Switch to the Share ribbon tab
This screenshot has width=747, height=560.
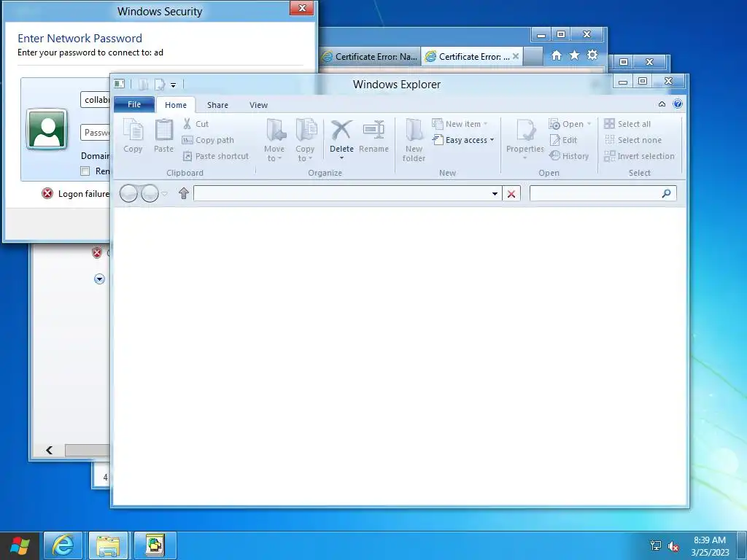217,105
